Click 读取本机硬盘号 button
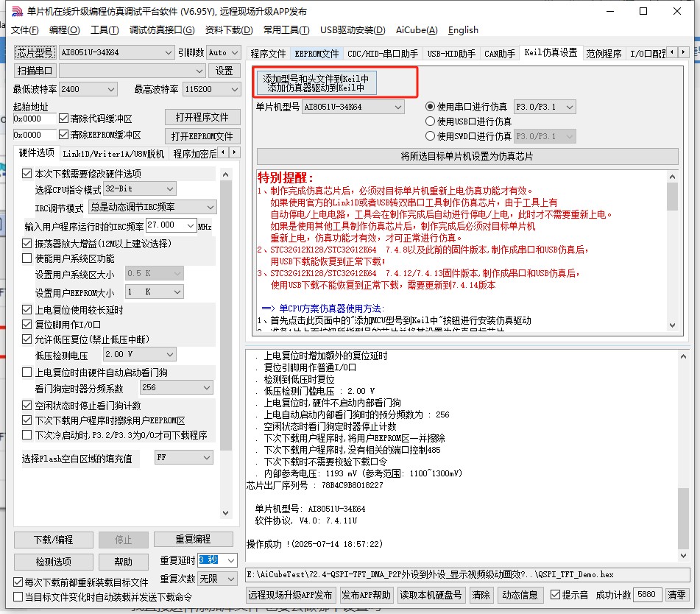Viewport: 700px width, 614px height. click(x=431, y=595)
